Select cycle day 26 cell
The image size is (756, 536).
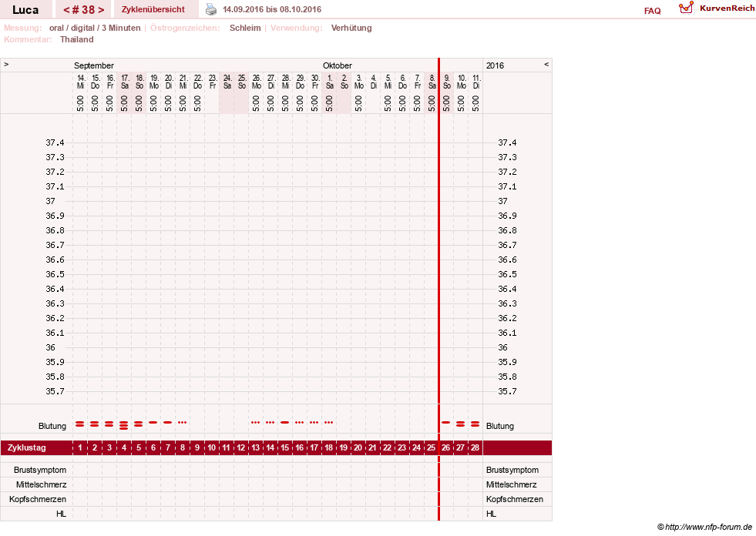[x=446, y=447]
